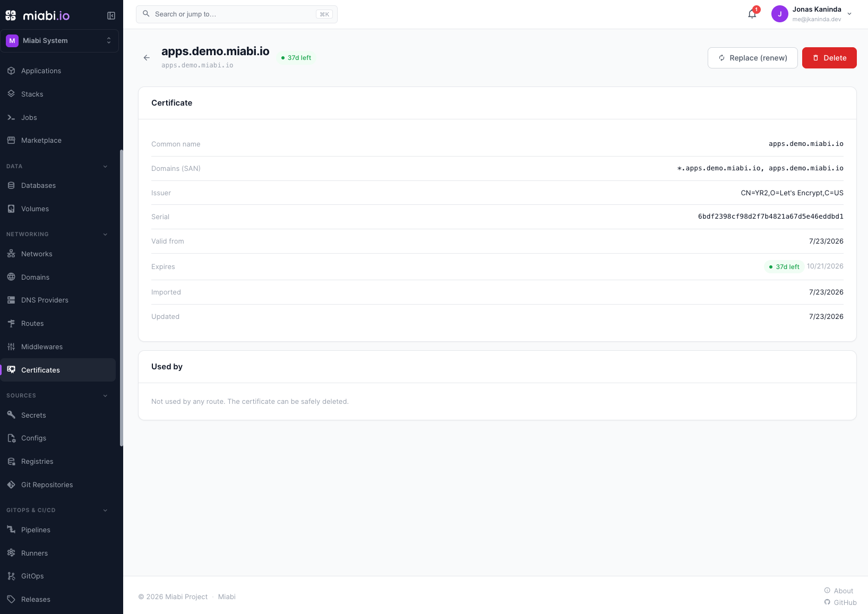868x614 pixels.
Task: Open the Miabi System workspace switcher
Action: 59,41
